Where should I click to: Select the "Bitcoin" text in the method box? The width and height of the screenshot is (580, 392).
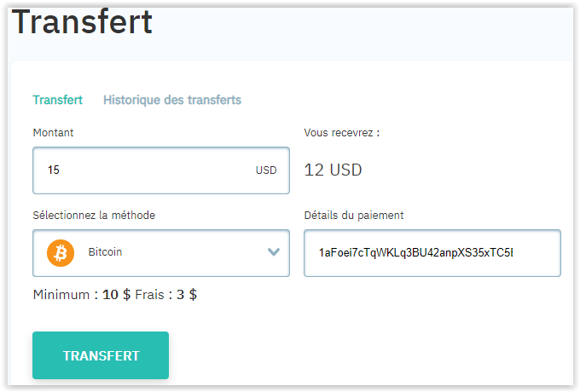[105, 253]
